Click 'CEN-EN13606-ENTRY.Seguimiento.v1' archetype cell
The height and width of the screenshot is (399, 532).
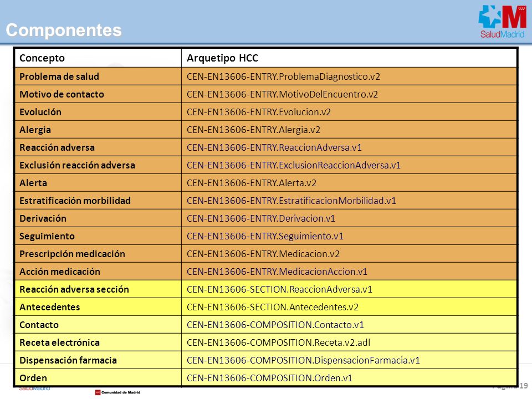pos(349,236)
